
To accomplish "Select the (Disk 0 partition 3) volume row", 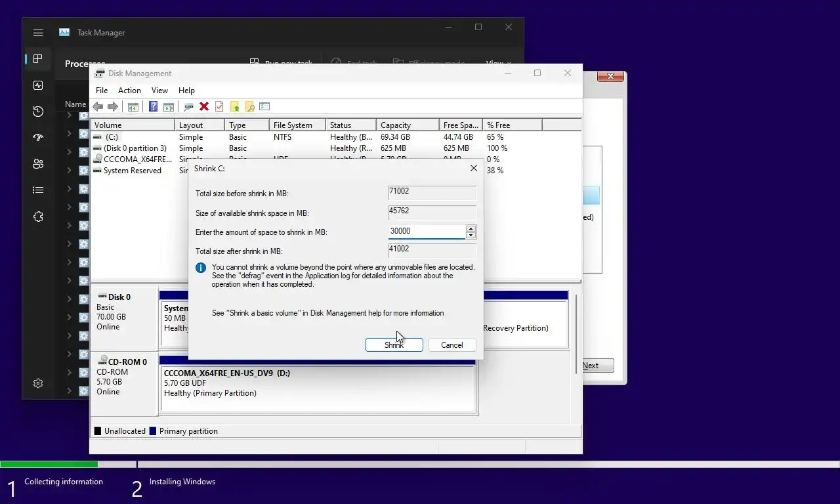I will pos(335,148).
